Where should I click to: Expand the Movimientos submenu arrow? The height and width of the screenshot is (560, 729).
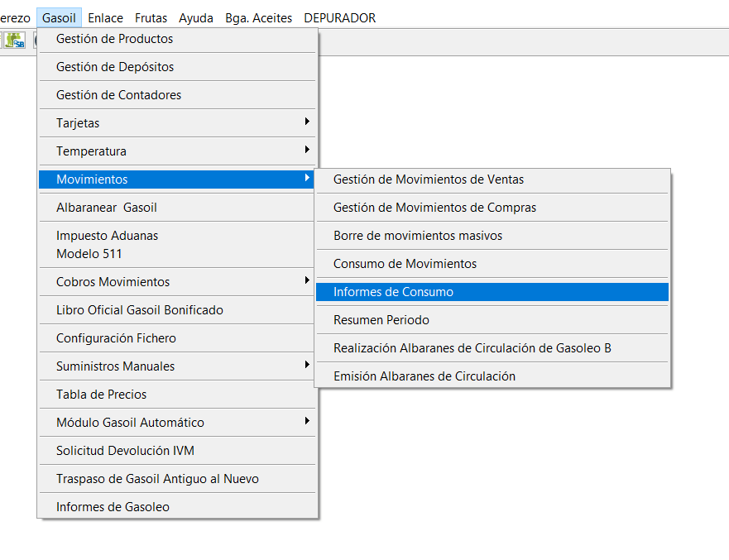[x=308, y=179]
